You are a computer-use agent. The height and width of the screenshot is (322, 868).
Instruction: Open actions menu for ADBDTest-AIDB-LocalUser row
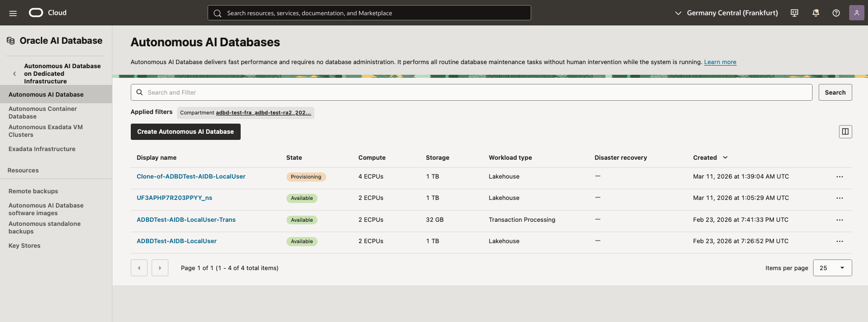coord(840,242)
